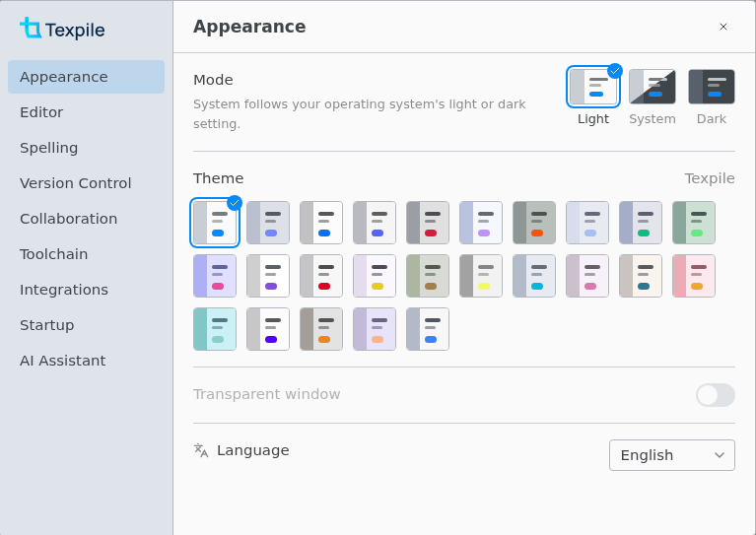Choose taupe theme with orange accent
756x535 pixels.
tap(321, 329)
